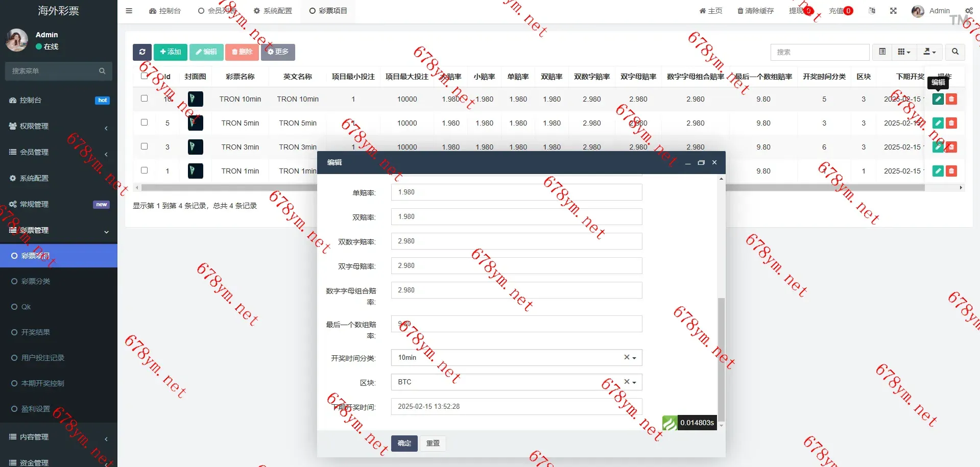Screen dimensions: 980x467
Task: Open the 区块 BTC dropdown
Action: (x=516, y=382)
